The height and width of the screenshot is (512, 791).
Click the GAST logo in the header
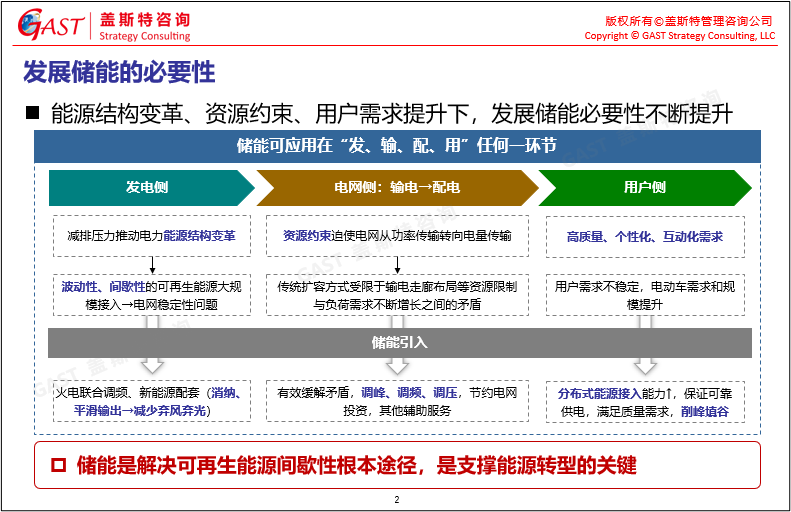pyautogui.click(x=50, y=27)
